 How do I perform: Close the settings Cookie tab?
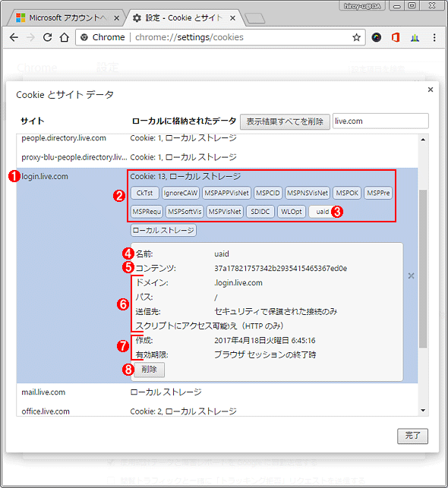click(232, 18)
